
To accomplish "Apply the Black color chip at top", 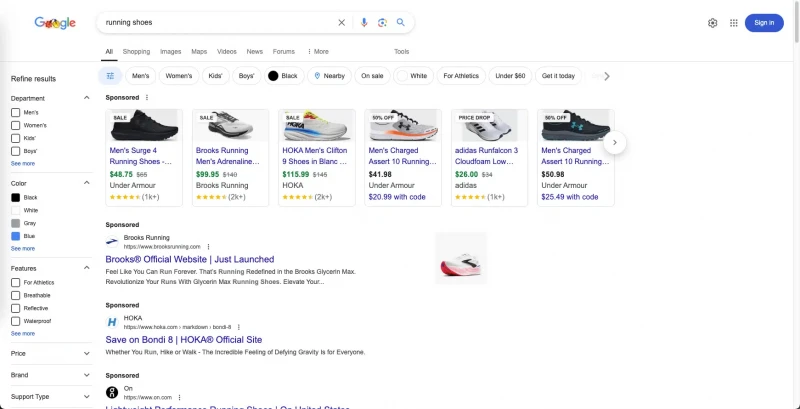I will click(x=284, y=76).
